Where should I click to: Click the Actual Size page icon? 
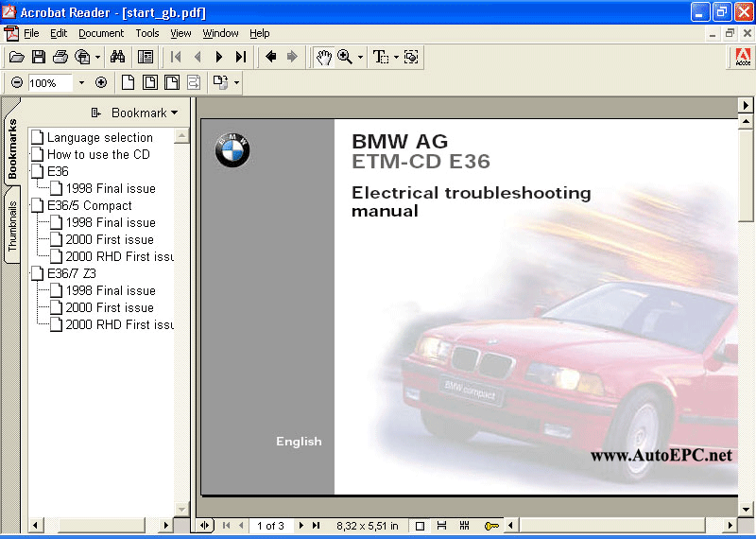[128, 82]
